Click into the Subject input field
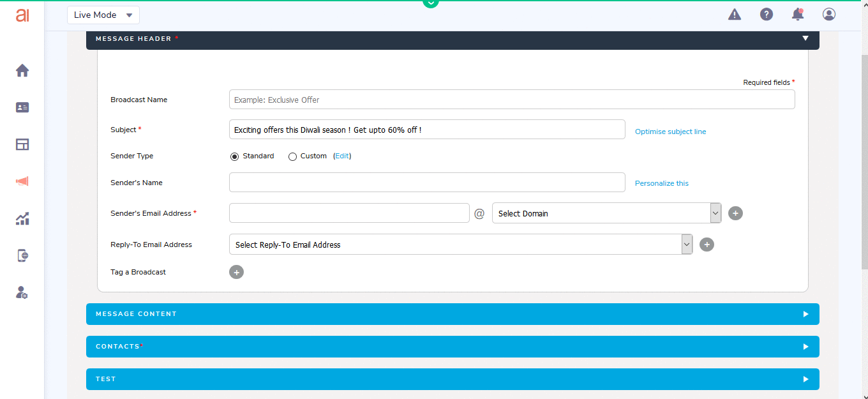This screenshot has height=399, width=868. [x=427, y=130]
